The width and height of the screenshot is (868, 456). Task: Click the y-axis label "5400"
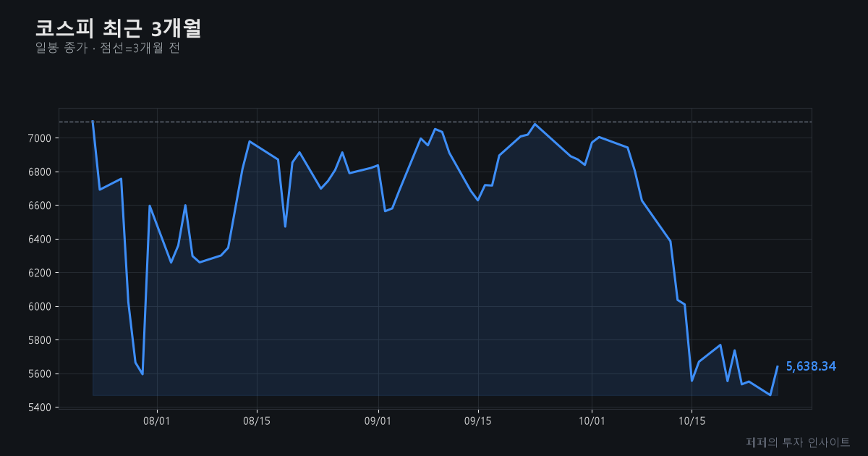(x=41, y=408)
